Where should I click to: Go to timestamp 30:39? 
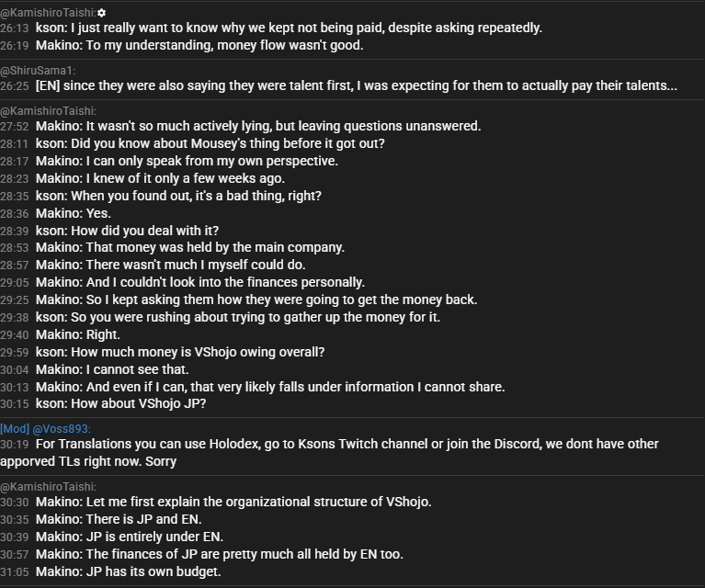(15, 537)
